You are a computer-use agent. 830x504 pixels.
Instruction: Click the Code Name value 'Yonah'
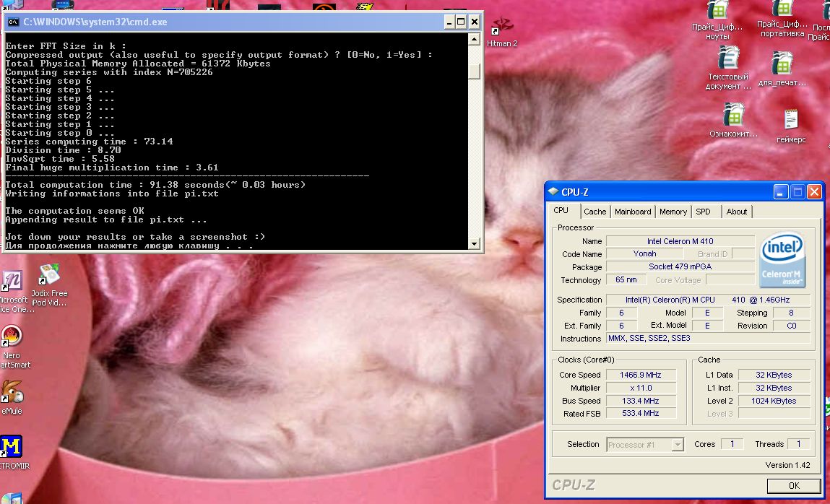tap(644, 254)
